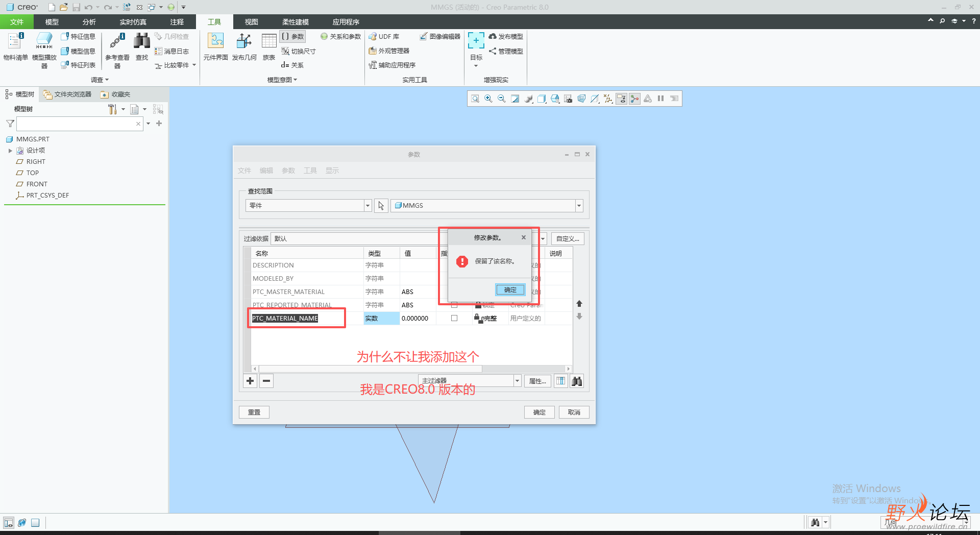Viewport: 980px width, 535px height.
Task: Open the View Manager camera-table icon
Action: 568,99
